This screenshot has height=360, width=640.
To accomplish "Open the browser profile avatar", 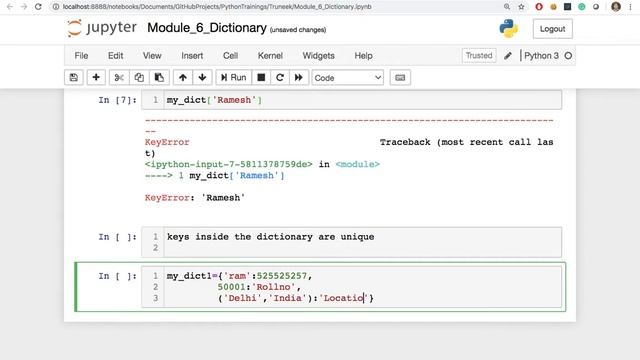I will coord(616,7).
